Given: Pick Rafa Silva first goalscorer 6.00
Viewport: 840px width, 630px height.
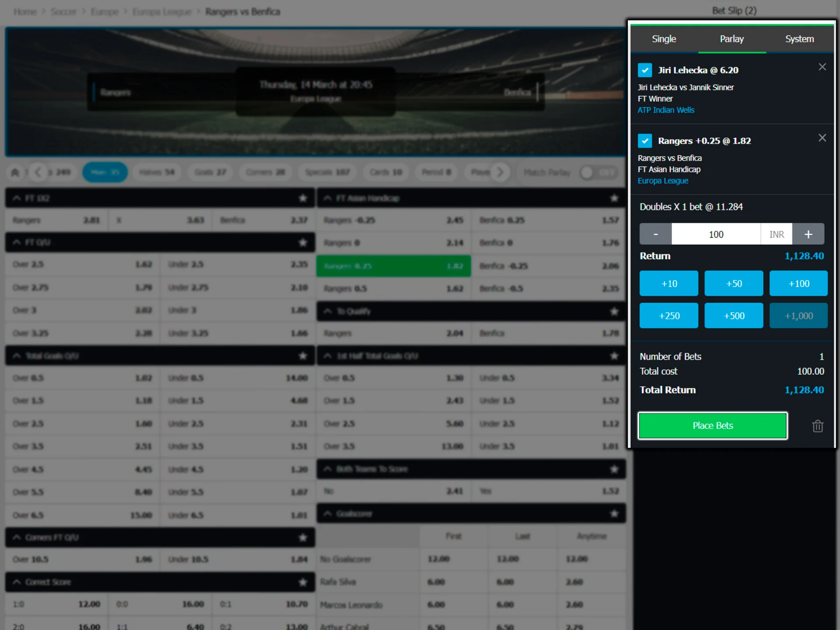Looking at the screenshot, I should 454,582.
